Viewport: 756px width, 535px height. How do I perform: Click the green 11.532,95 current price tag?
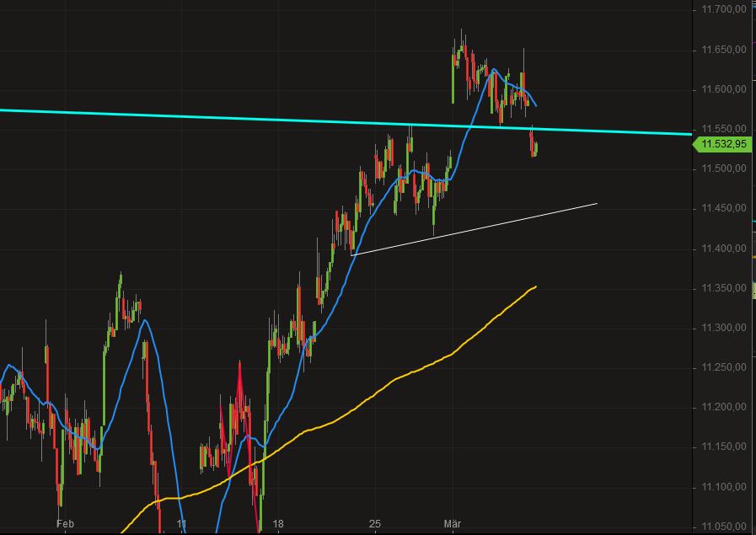coord(725,145)
